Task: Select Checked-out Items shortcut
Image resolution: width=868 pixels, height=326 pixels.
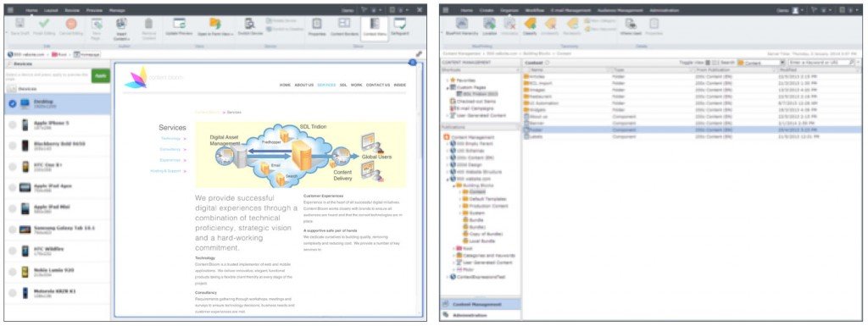Action: pos(476,101)
